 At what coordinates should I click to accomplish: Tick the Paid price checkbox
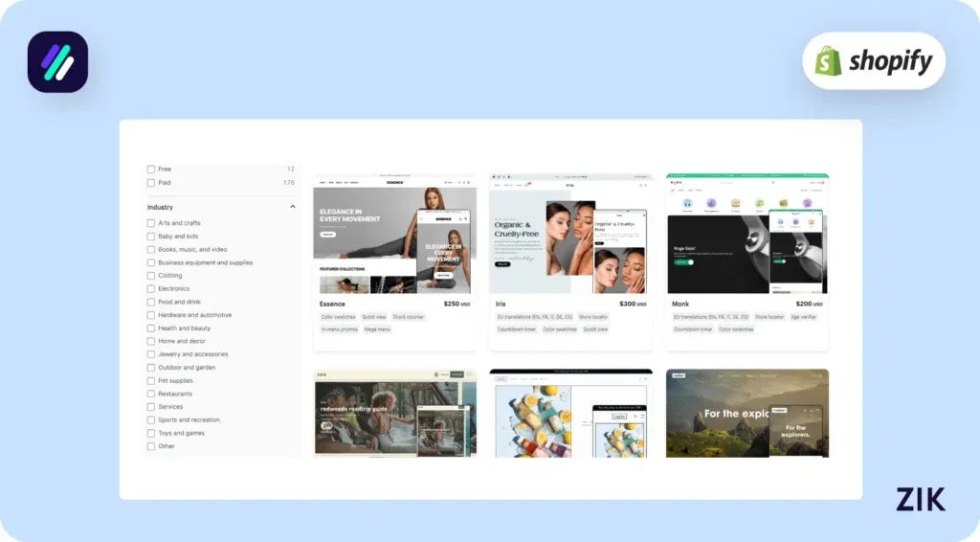[150, 183]
